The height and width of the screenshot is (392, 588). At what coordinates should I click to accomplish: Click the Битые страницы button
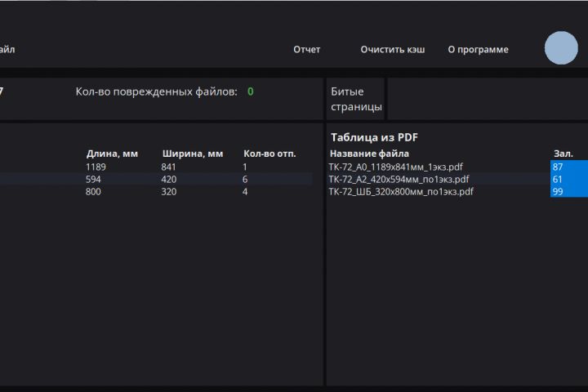(x=356, y=99)
